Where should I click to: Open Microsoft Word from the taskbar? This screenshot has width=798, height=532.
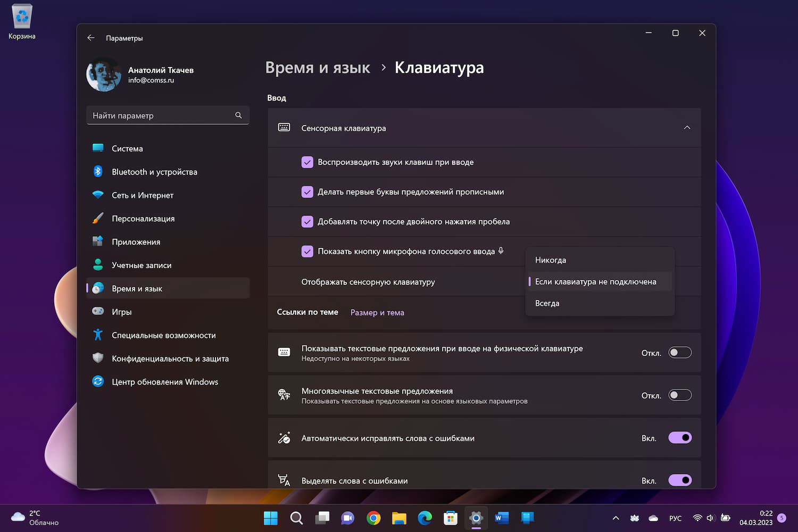(502, 518)
